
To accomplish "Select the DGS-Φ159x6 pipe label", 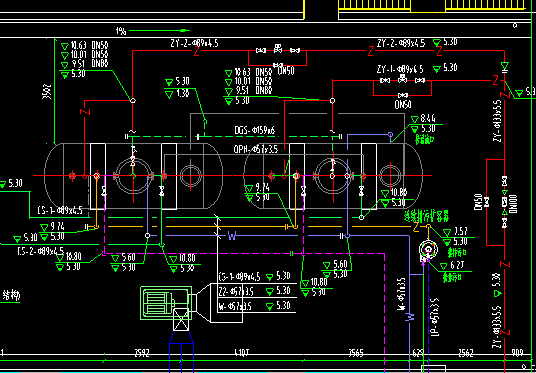I will tap(255, 130).
